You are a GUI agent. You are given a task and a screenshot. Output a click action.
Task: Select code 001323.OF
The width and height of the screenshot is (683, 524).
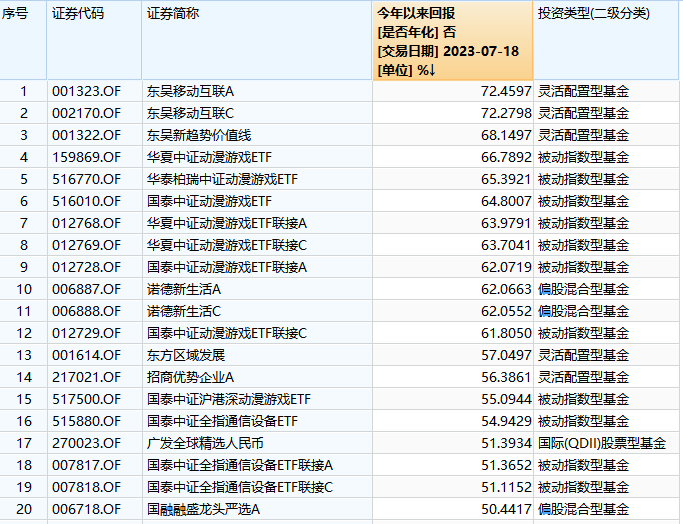[86, 91]
